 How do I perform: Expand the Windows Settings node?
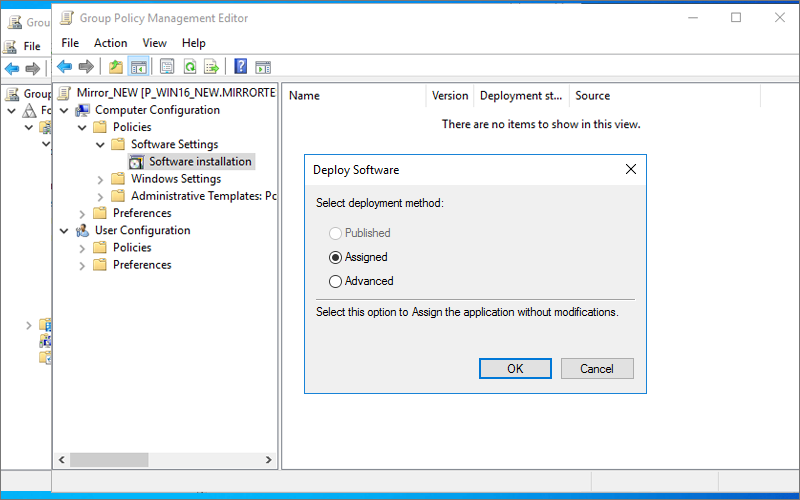pos(101,179)
